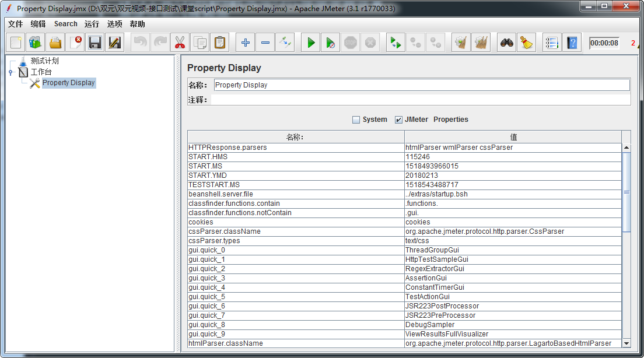This screenshot has height=358, width=644.
Task: Open the Templates icon
Action: [x=36, y=43]
